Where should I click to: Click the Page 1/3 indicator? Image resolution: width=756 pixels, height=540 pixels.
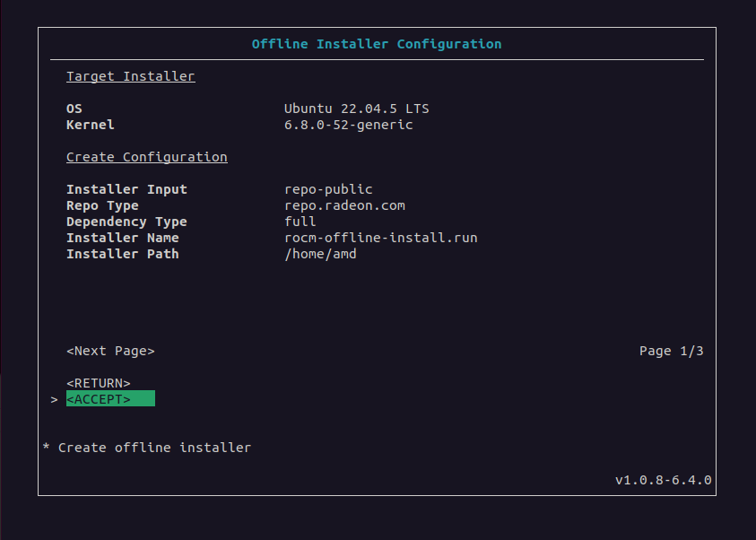point(671,351)
